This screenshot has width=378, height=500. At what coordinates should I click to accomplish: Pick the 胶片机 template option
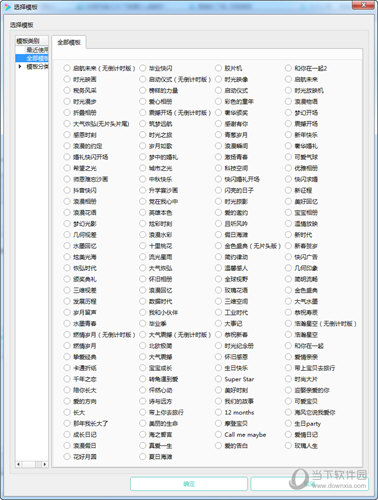(218, 68)
